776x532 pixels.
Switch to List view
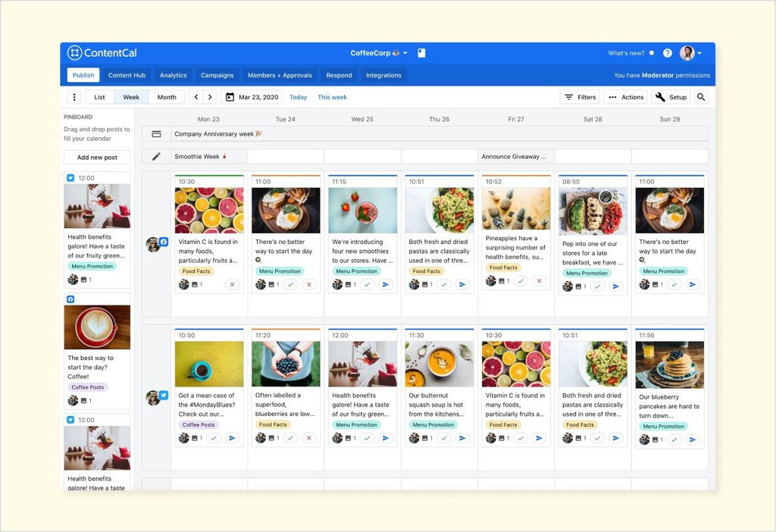99,97
